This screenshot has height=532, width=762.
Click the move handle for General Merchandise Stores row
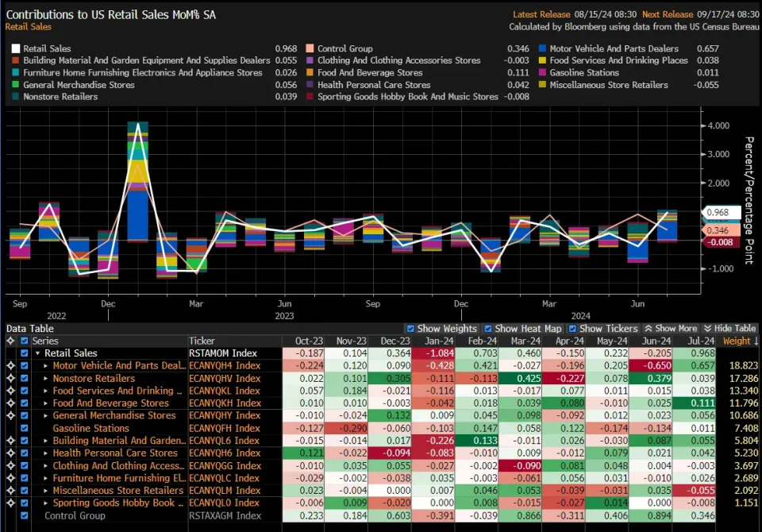click(x=10, y=415)
